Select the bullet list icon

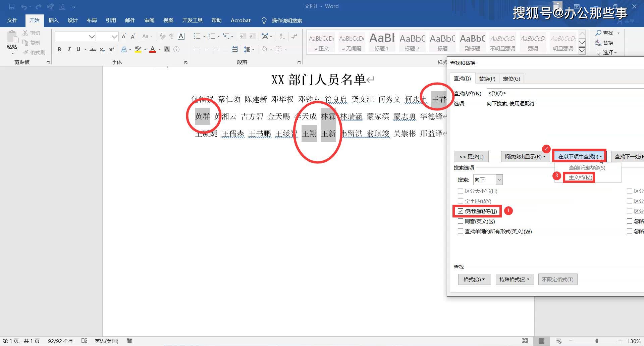[x=197, y=36]
